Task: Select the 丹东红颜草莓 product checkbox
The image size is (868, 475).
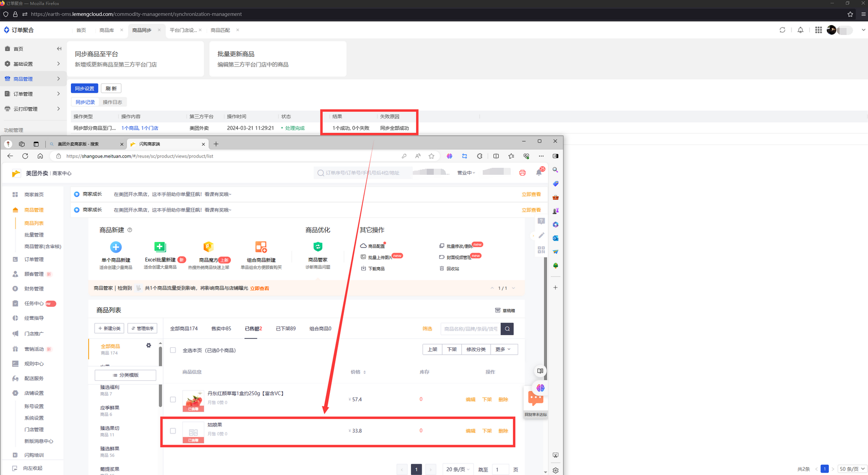Action: (173, 399)
